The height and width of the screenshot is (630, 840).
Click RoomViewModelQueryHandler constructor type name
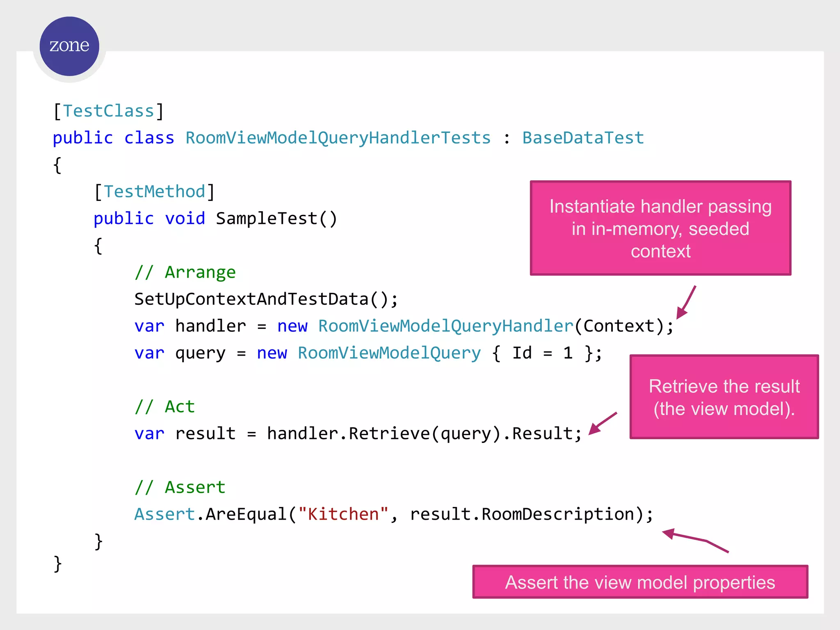[x=445, y=326]
